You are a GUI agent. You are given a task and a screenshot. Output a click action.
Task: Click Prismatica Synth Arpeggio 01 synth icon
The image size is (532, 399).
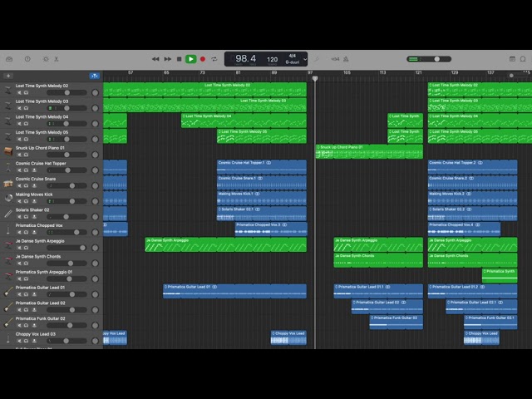[x=8, y=276]
